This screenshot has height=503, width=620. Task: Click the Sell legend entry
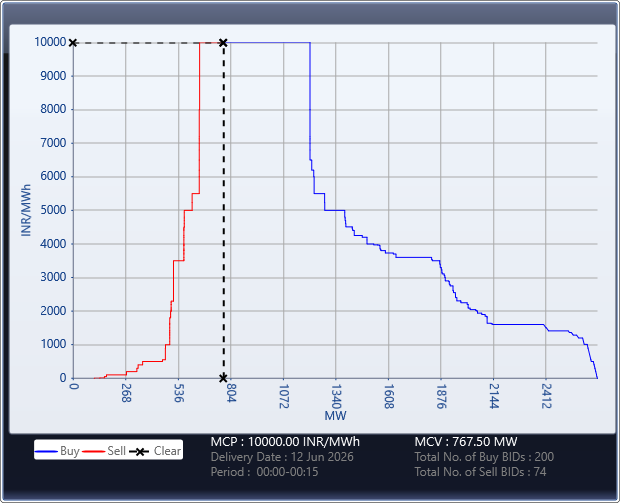pyautogui.click(x=104, y=451)
